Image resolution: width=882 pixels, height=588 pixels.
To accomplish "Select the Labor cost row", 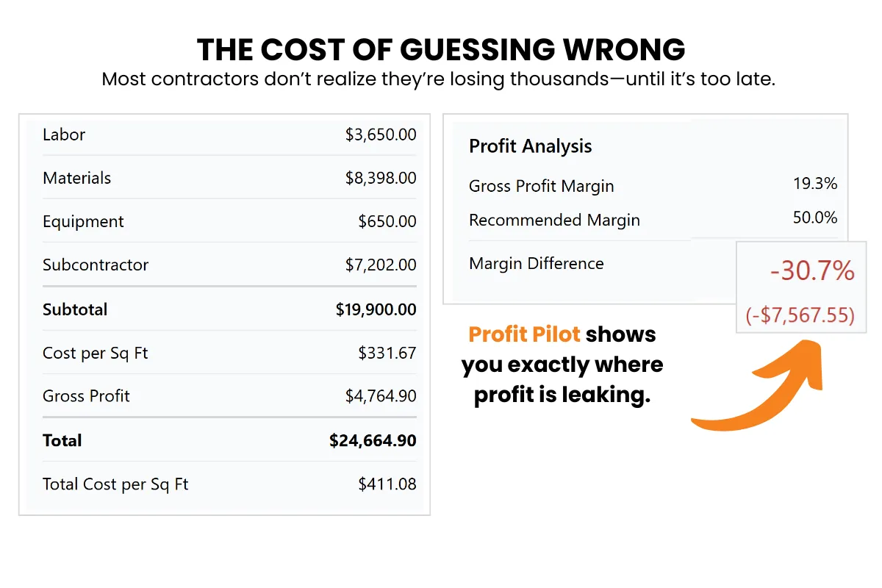I will coord(229,135).
